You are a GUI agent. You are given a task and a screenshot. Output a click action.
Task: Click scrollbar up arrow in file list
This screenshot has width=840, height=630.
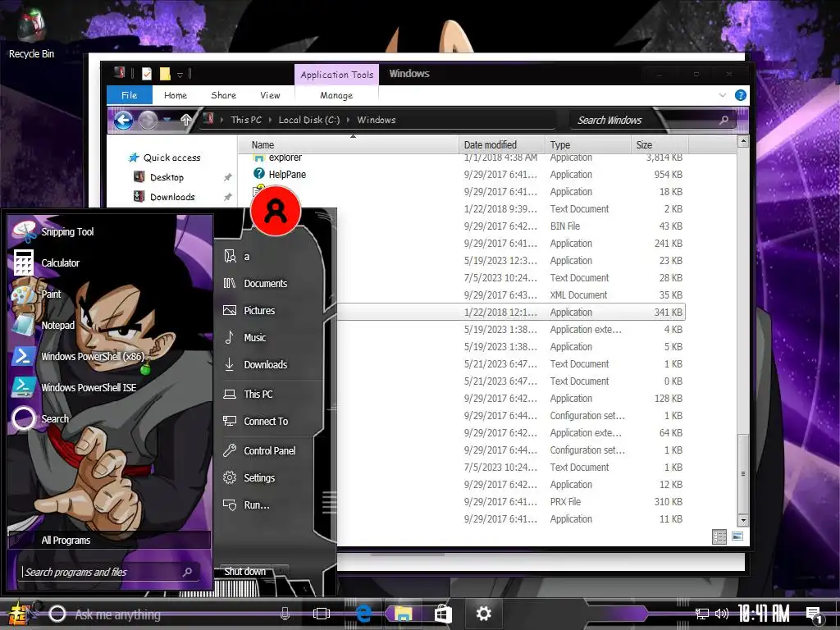tap(742, 141)
